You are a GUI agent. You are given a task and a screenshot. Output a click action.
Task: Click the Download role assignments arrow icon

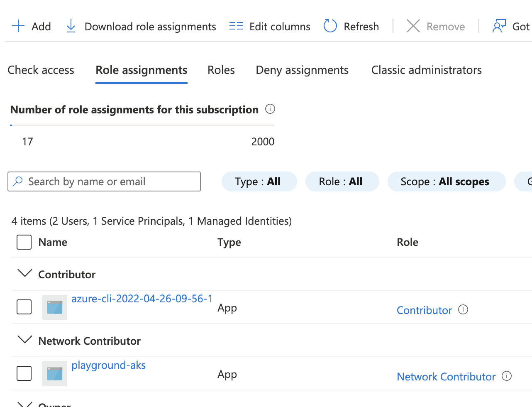click(71, 26)
